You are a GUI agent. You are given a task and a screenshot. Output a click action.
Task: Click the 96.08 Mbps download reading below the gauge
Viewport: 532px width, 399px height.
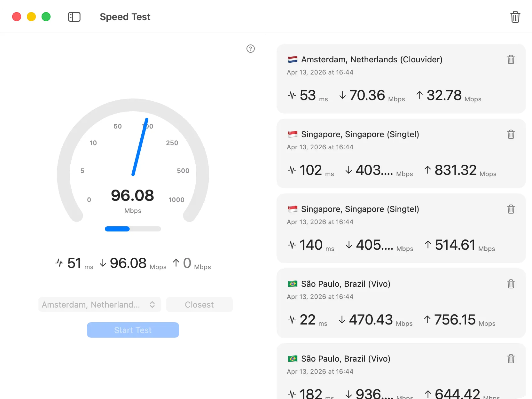(128, 263)
